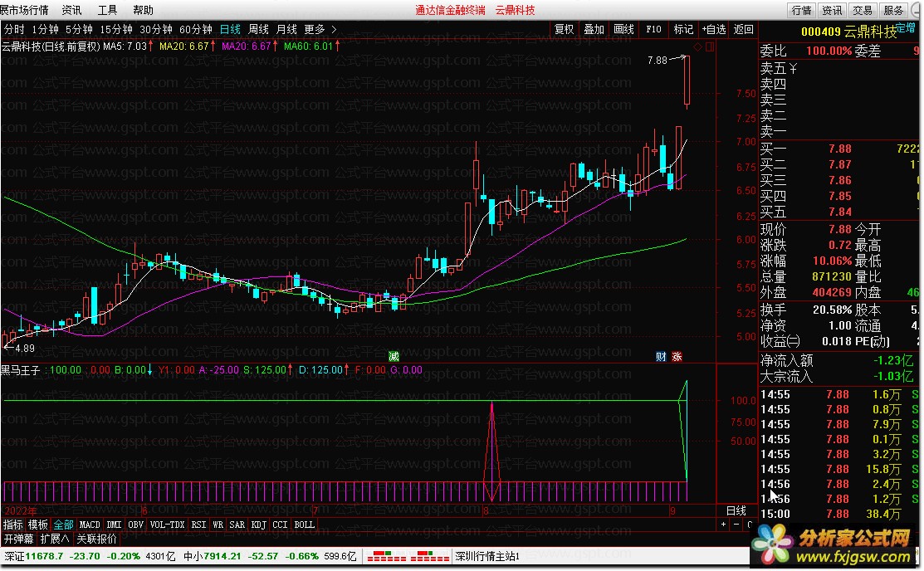The width and height of the screenshot is (924, 571).
Task: Click the > arrow after 更多
Action: [334, 29]
